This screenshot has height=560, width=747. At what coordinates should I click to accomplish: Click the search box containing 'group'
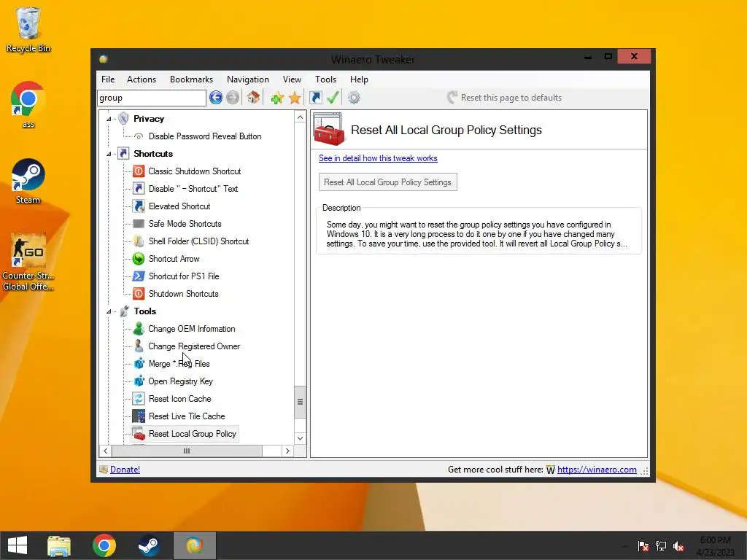(x=152, y=98)
